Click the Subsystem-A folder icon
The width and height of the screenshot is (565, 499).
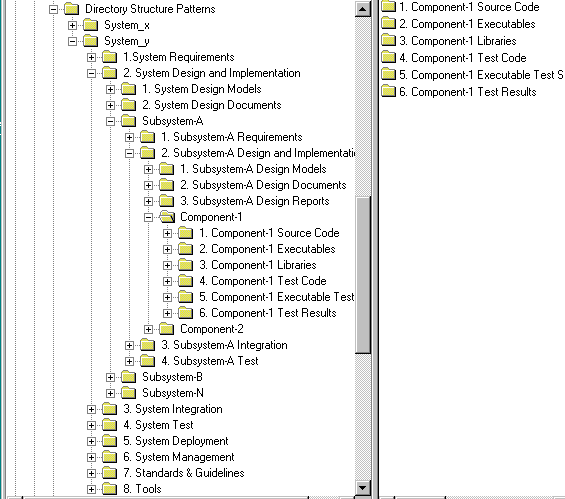coord(129,121)
